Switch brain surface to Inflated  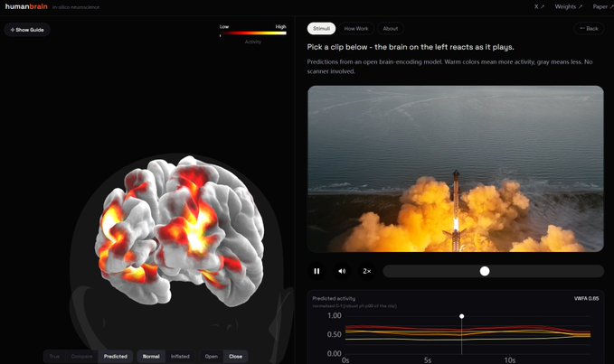click(180, 356)
